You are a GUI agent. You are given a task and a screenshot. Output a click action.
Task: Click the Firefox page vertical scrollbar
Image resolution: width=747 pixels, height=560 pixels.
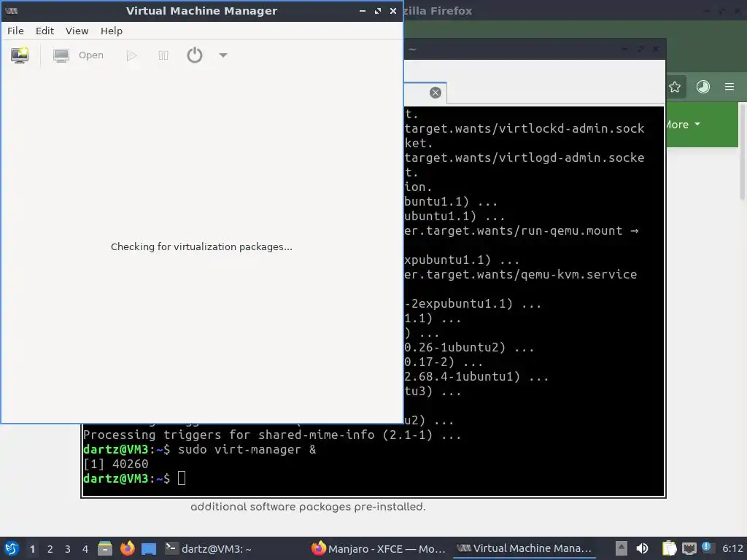pyautogui.click(x=742, y=151)
